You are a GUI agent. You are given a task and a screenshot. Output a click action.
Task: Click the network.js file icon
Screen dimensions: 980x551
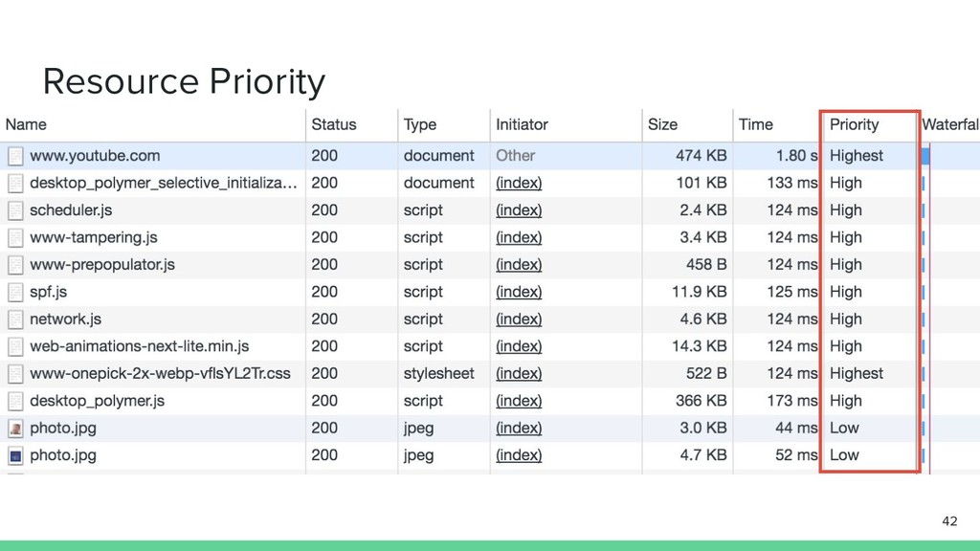15,320
